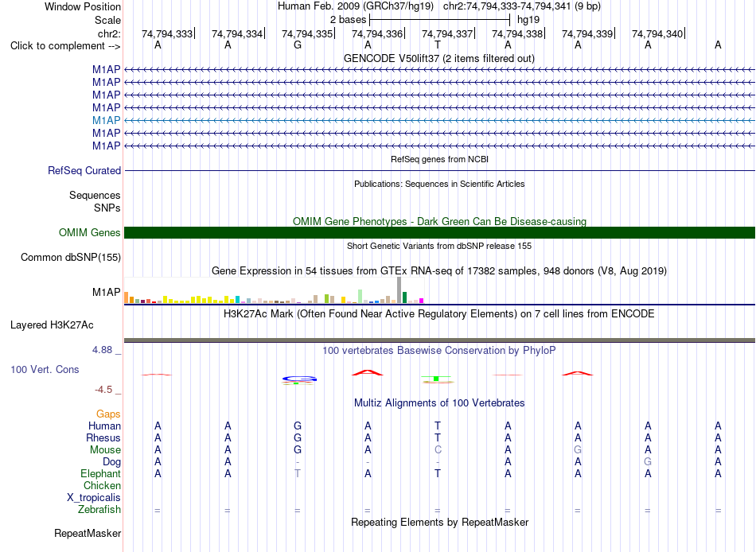The height and width of the screenshot is (552, 756).
Task: Click the orange Gaps label
Action: tap(108, 414)
